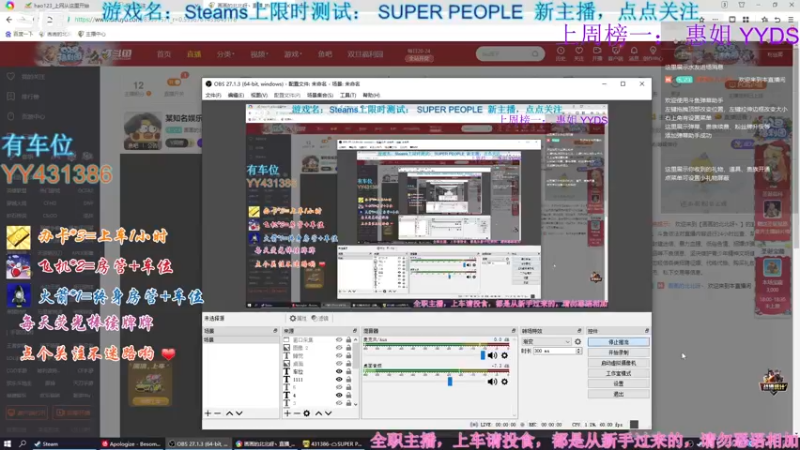Open the 渐变 transition type dropdown

pyautogui.click(x=546, y=342)
